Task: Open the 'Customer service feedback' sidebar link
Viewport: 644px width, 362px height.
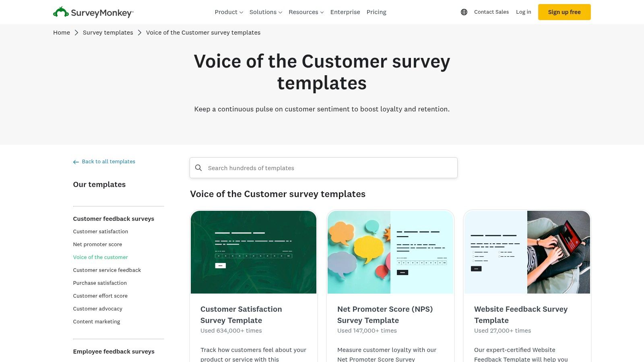Action: point(107,270)
